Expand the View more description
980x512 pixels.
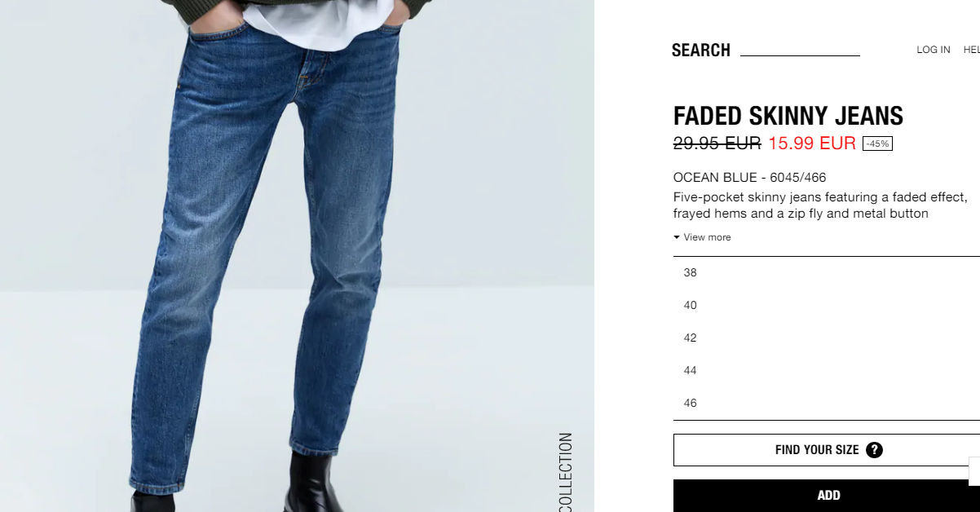coord(702,237)
